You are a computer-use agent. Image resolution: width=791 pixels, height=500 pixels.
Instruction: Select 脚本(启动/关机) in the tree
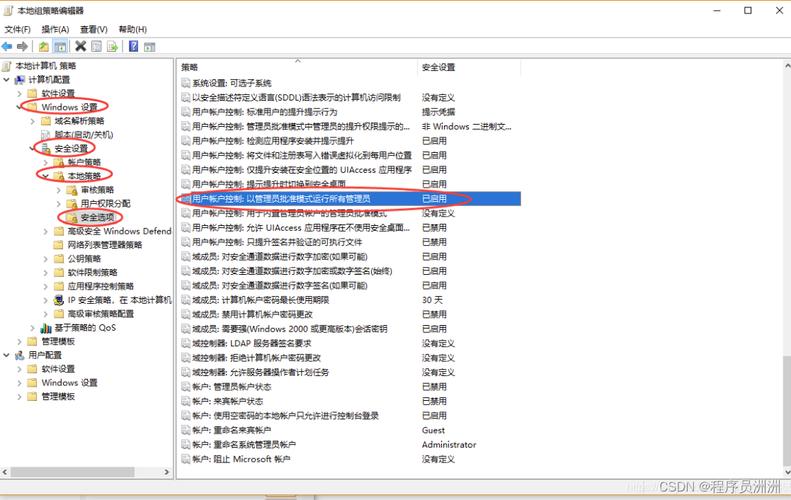(84, 135)
